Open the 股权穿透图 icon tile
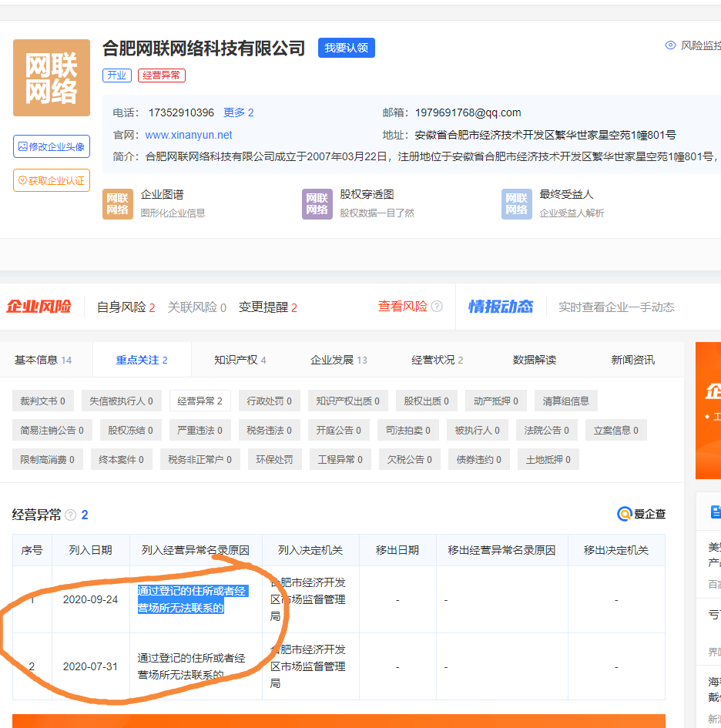 (x=317, y=204)
